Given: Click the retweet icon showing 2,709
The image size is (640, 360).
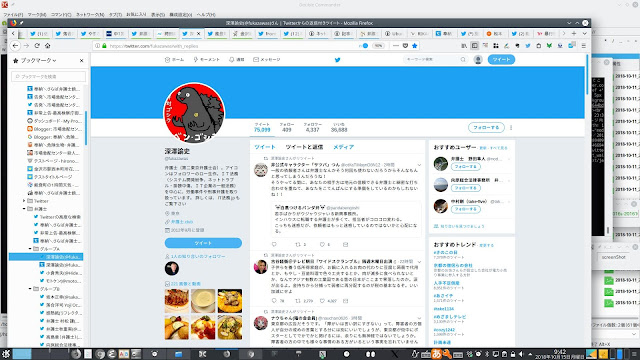Looking at the screenshot, I should click(x=298, y=301).
